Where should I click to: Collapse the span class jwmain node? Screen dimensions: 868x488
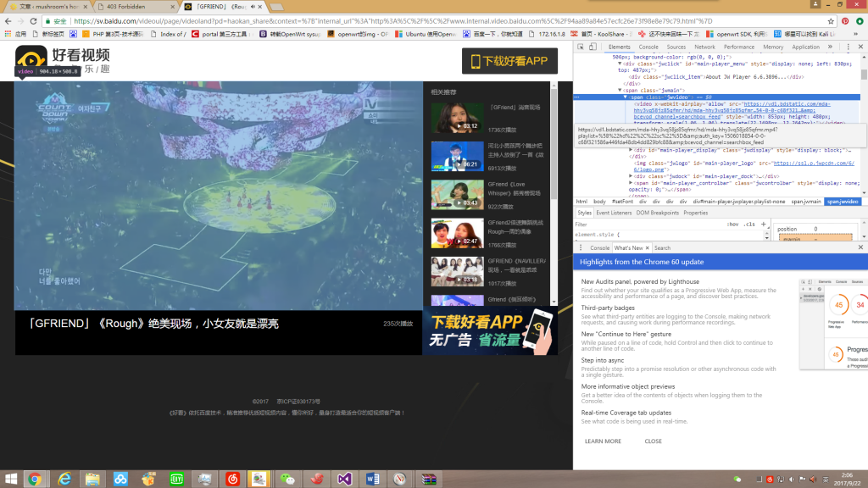point(620,90)
